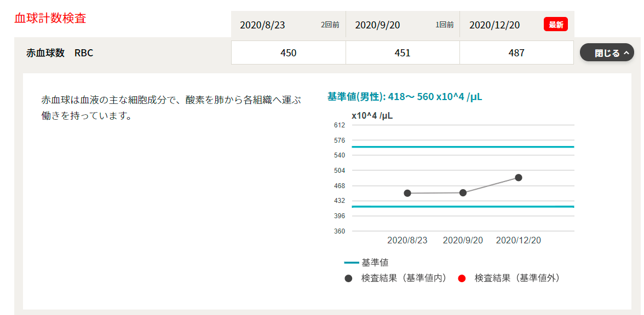Click the 血球計数検査 section heading
The height and width of the screenshot is (315, 644).
pyautogui.click(x=50, y=19)
